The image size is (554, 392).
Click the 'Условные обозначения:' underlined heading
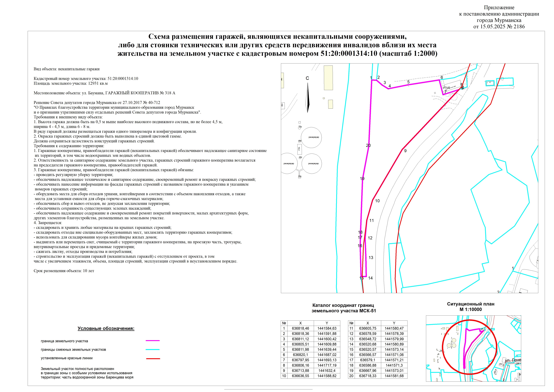(x=106, y=329)
